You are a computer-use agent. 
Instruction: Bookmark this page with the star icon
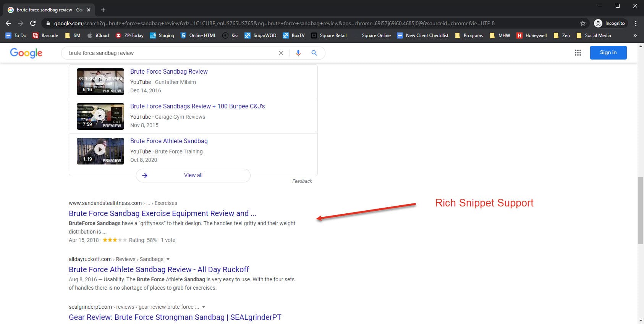(583, 23)
